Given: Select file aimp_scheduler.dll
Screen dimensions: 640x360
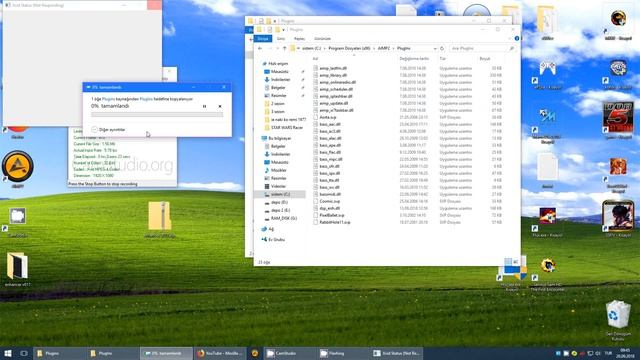Looking at the screenshot, I should pyautogui.click(x=336, y=89).
